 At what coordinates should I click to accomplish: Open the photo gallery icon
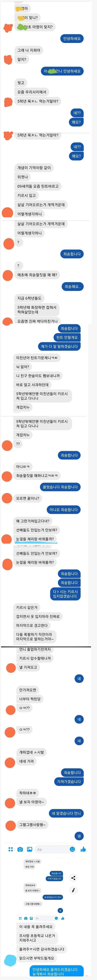29,850
